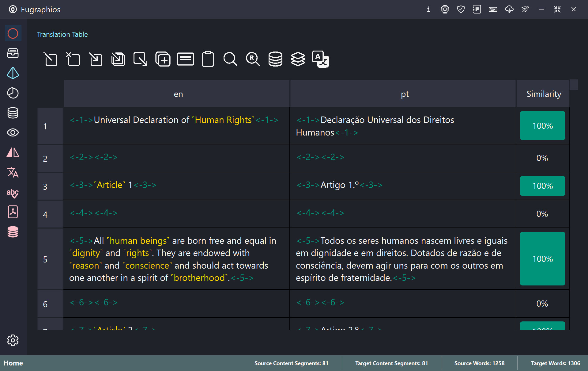Click the keyboard icon in title bar
This screenshot has width=588, height=371.
[493, 10]
